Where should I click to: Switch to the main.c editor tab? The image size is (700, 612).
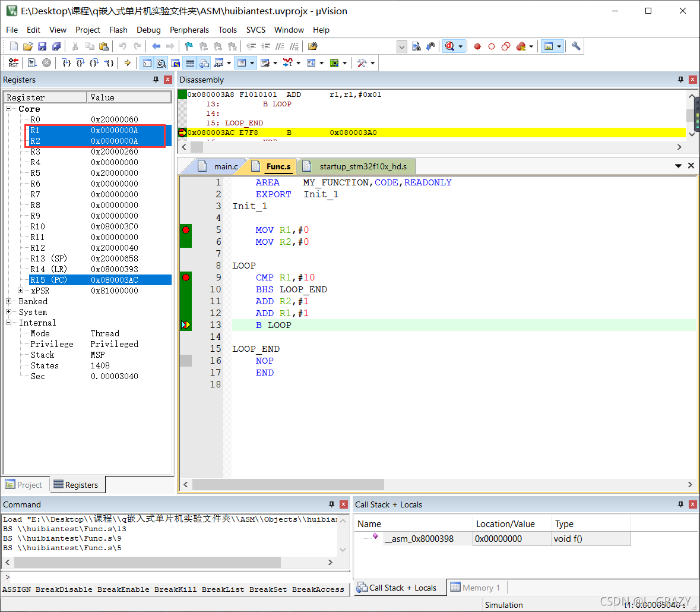[x=218, y=166]
